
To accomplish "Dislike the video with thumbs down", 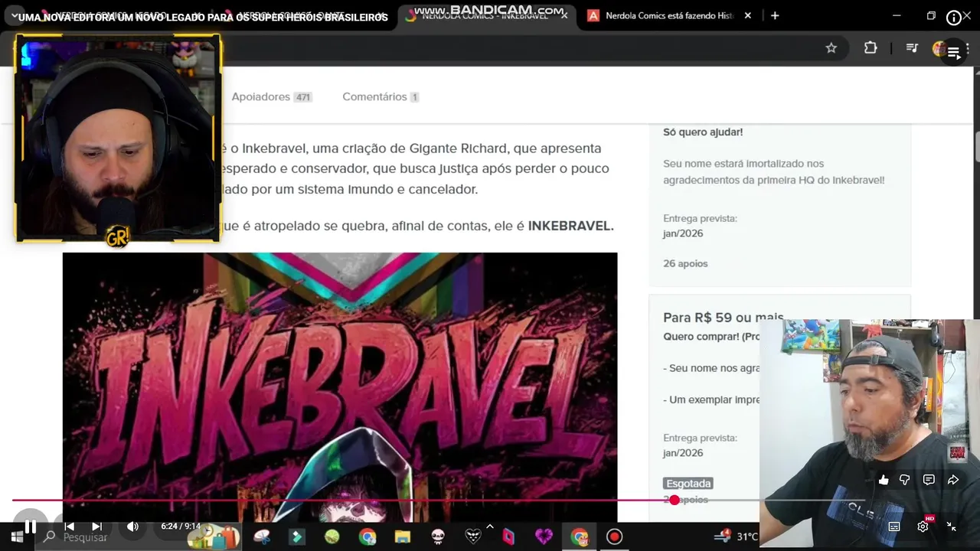I will [x=905, y=480].
